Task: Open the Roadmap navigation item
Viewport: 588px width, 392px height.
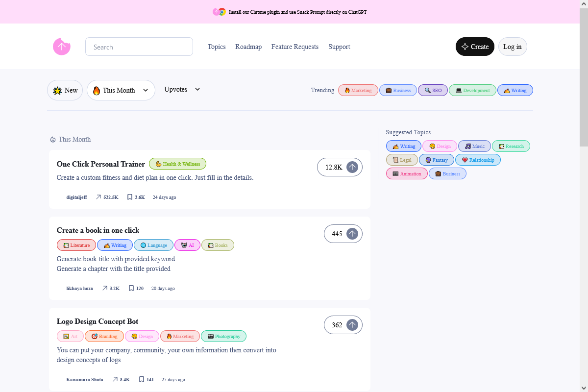Action: click(x=248, y=47)
